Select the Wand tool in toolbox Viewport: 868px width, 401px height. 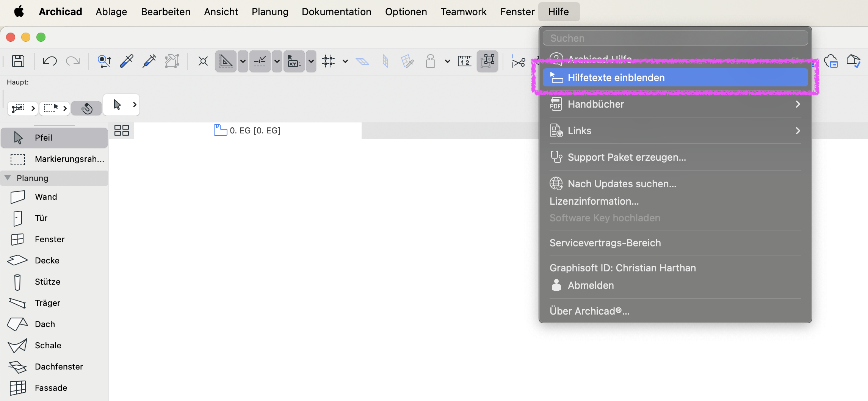click(55, 197)
